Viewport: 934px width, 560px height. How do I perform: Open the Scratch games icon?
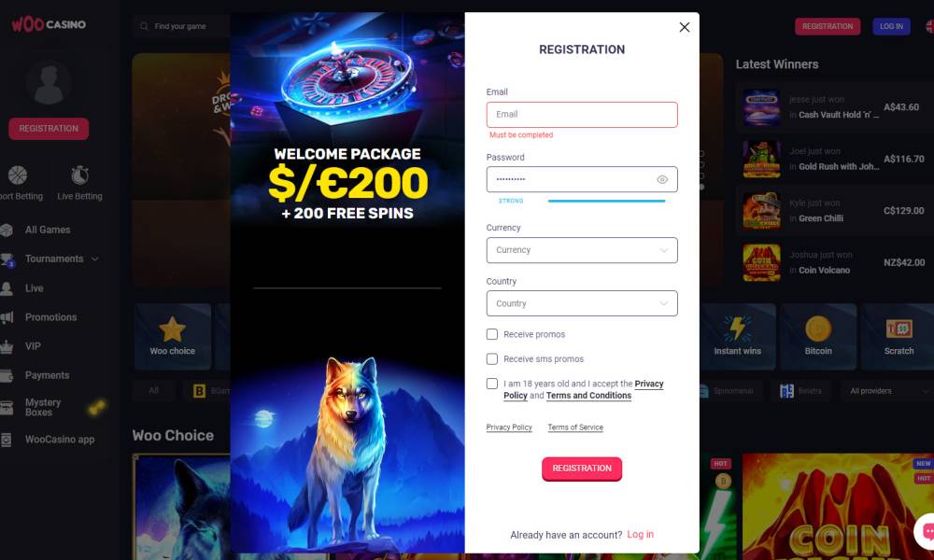pyautogui.click(x=899, y=329)
